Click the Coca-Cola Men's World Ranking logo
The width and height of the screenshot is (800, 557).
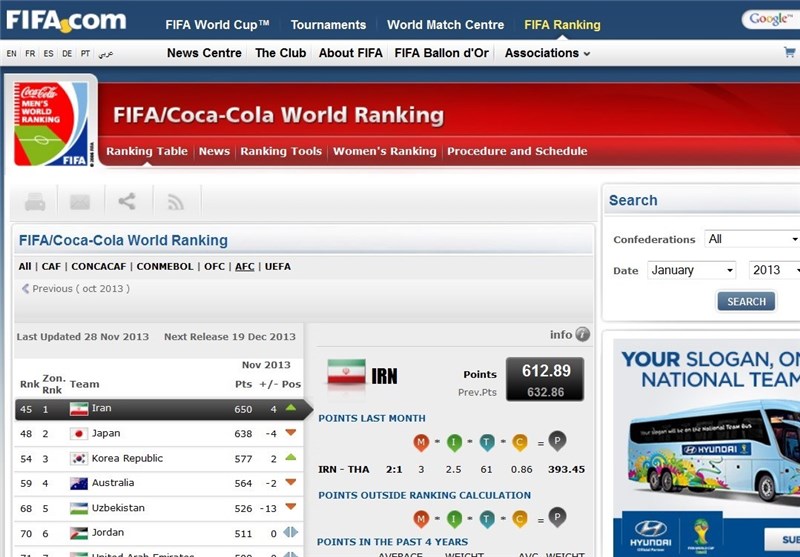pos(52,124)
